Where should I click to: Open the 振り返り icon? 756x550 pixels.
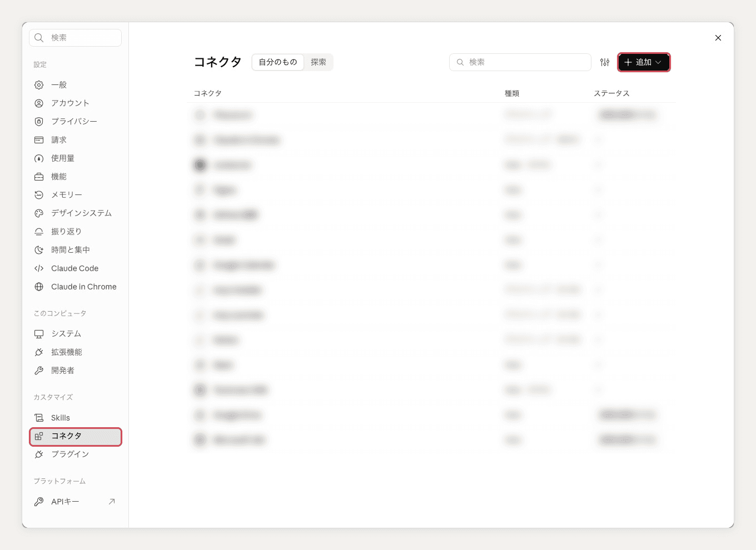coord(39,232)
